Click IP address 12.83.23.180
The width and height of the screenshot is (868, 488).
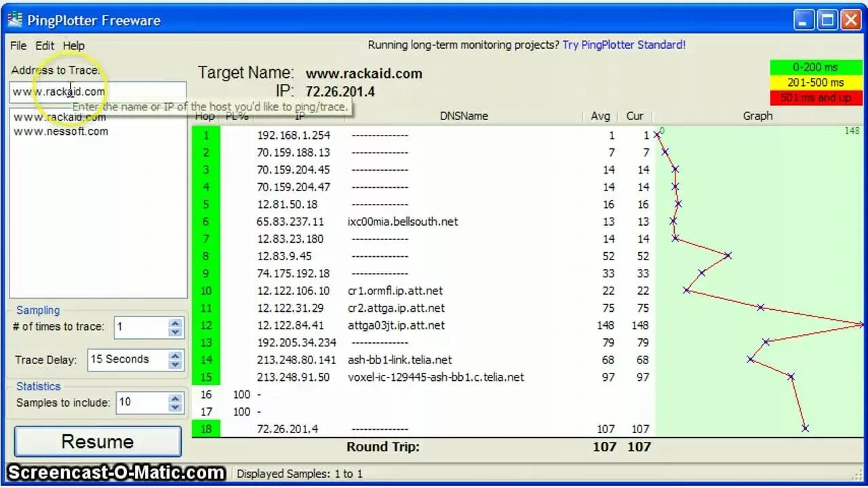pos(290,239)
